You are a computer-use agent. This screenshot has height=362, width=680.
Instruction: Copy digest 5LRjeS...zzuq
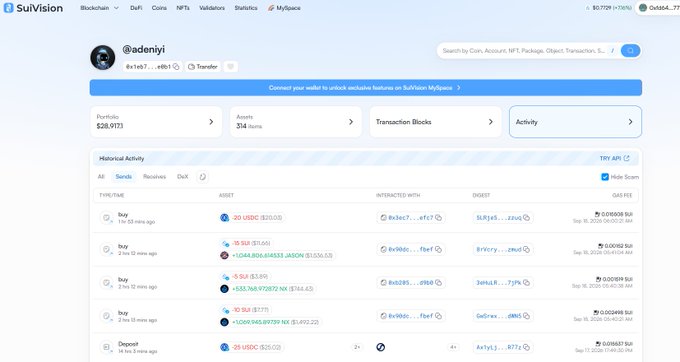coord(526,218)
